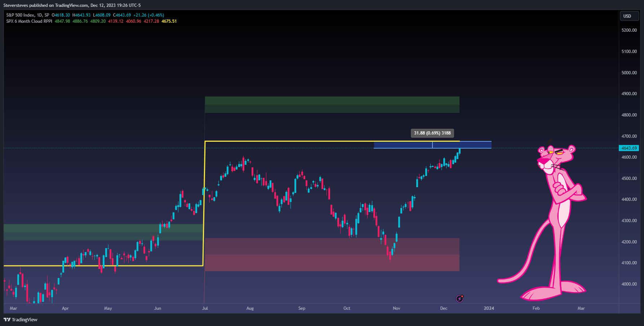Click the lightning event marker near December
644x326 pixels.
tap(459, 298)
